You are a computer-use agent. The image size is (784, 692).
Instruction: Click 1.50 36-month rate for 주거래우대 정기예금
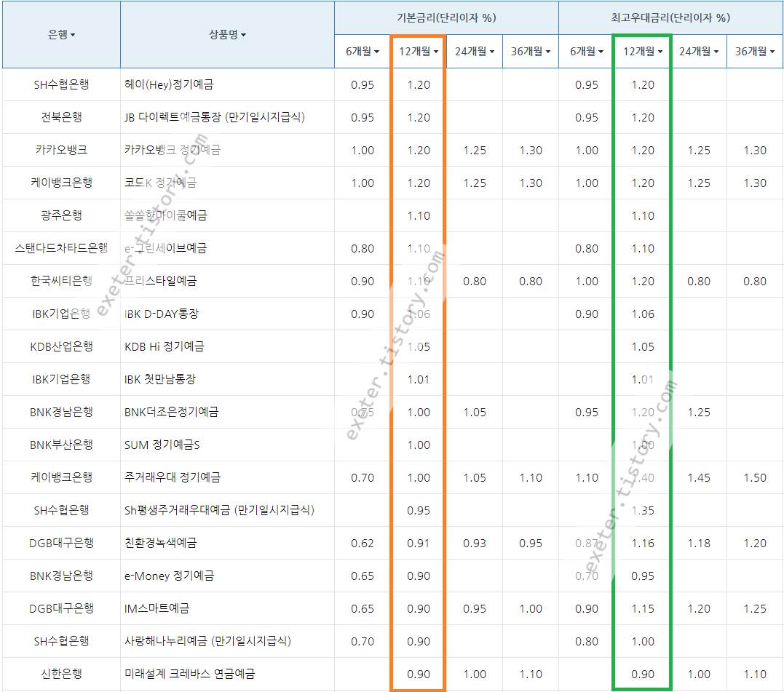point(754,477)
